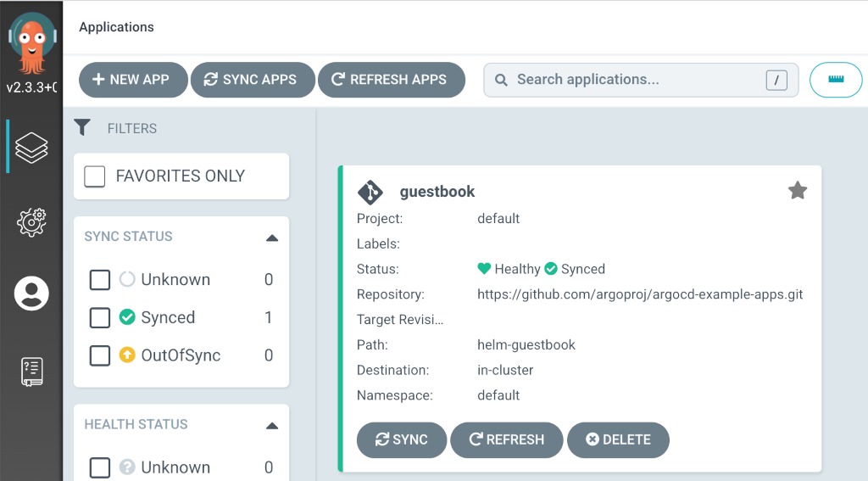Click the Unknown health question-mark icon

127,467
